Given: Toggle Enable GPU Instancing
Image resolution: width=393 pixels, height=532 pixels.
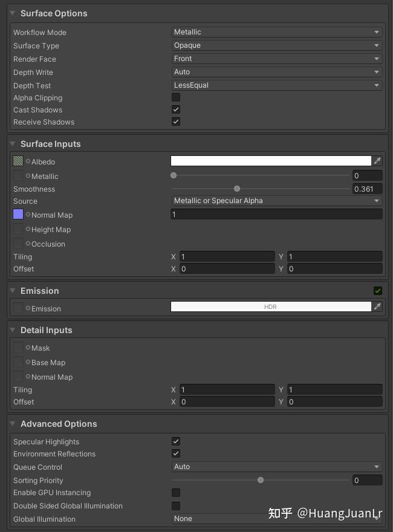Looking at the screenshot, I should [175, 493].
